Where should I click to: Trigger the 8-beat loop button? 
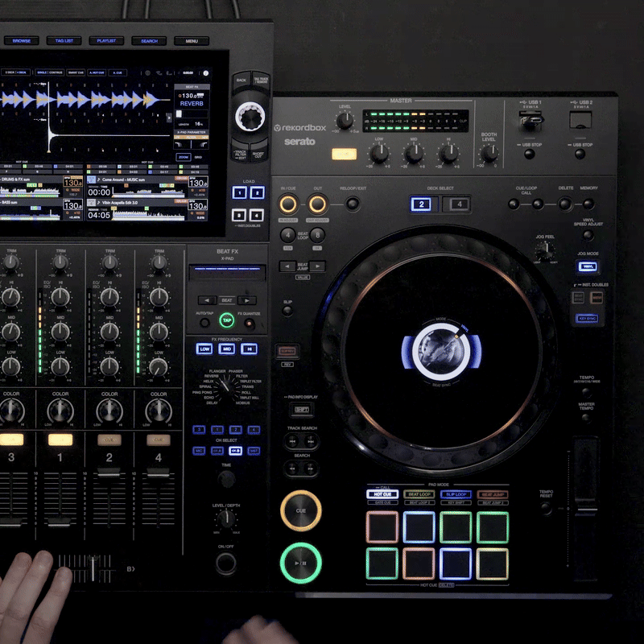pyautogui.click(x=317, y=235)
